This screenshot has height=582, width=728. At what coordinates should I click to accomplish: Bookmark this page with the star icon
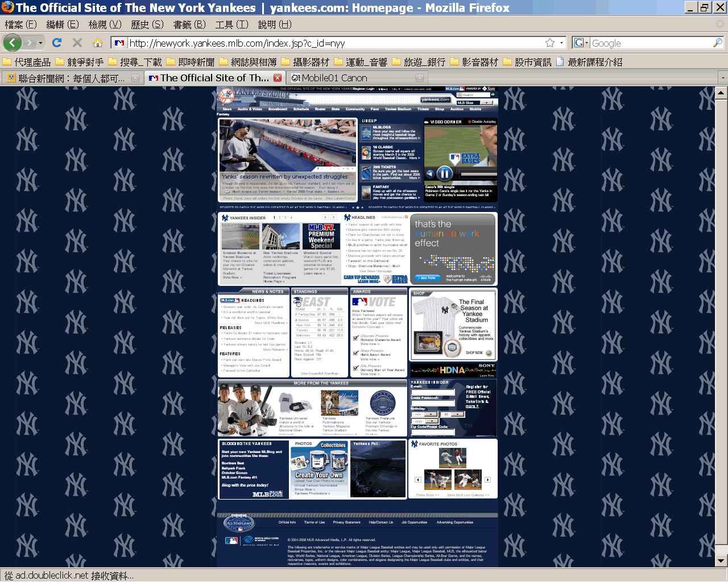click(549, 43)
